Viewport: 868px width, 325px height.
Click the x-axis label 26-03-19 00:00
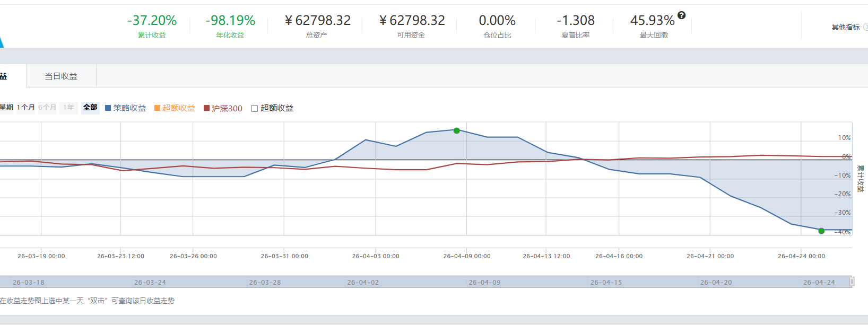(41, 256)
